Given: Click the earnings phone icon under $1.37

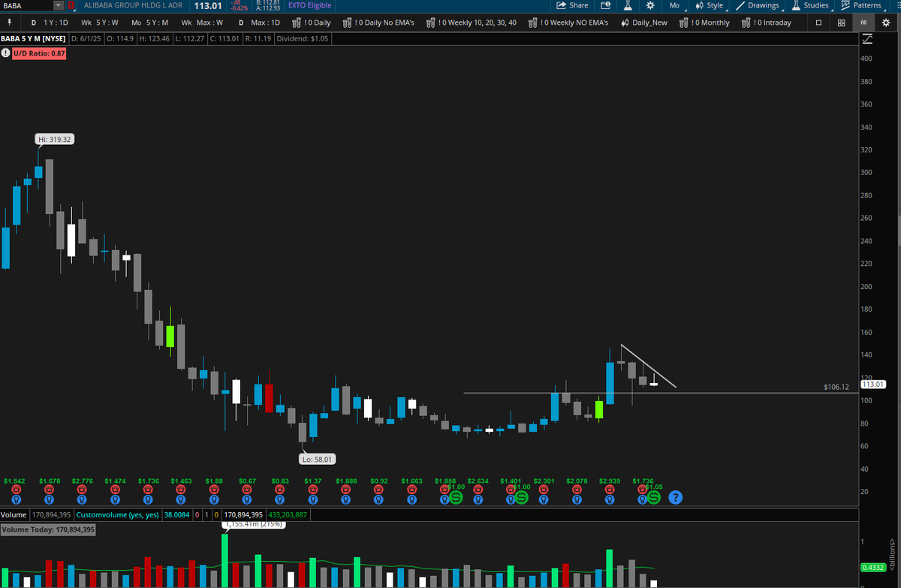Looking at the screenshot, I should tap(313, 489).
